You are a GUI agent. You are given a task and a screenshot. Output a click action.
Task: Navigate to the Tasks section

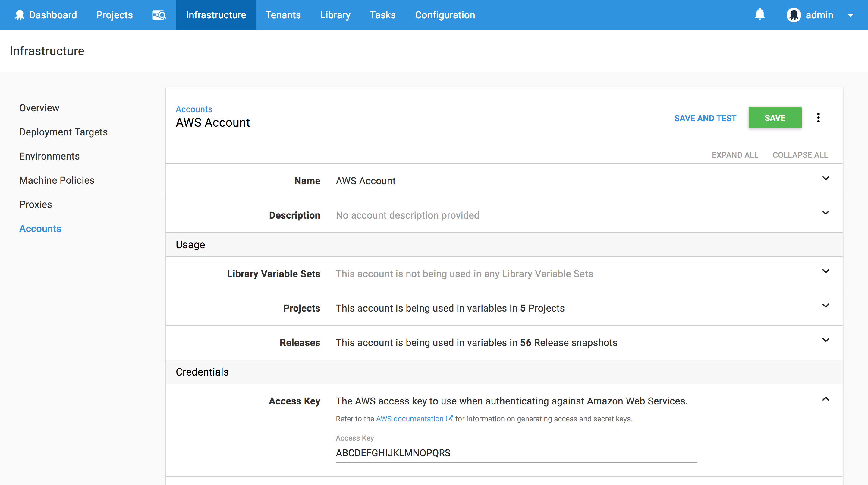[382, 15]
